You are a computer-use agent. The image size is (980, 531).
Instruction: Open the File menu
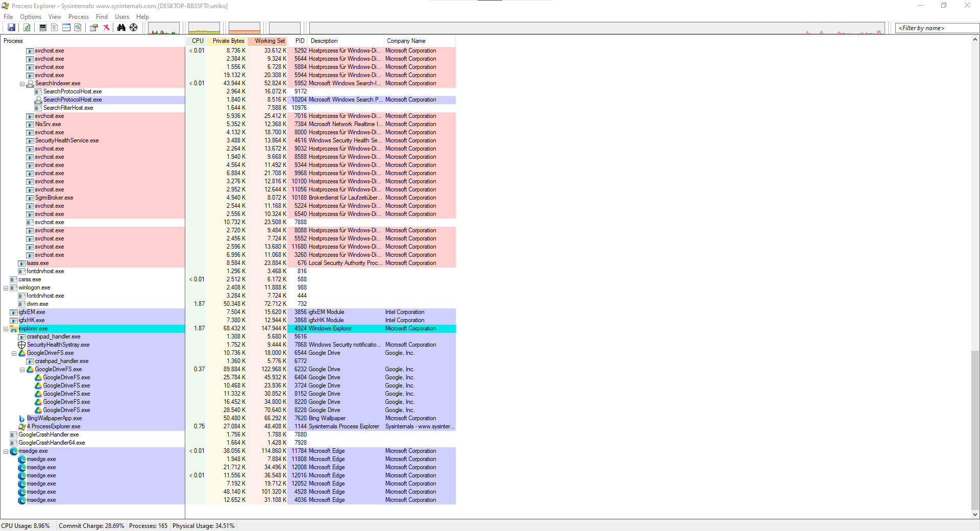pyautogui.click(x=8, y=17)
